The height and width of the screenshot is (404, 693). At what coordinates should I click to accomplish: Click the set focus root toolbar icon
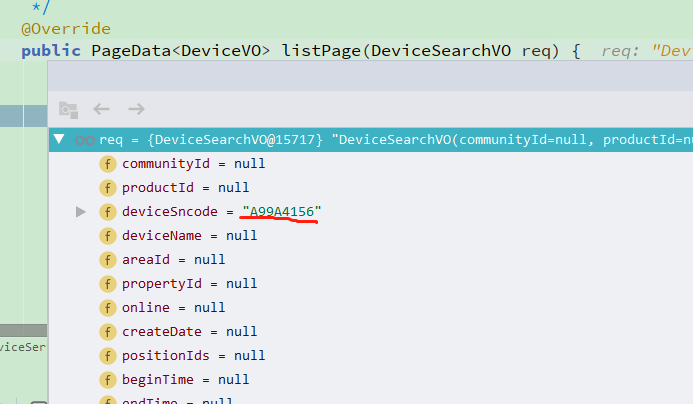[x=69, y=109]
